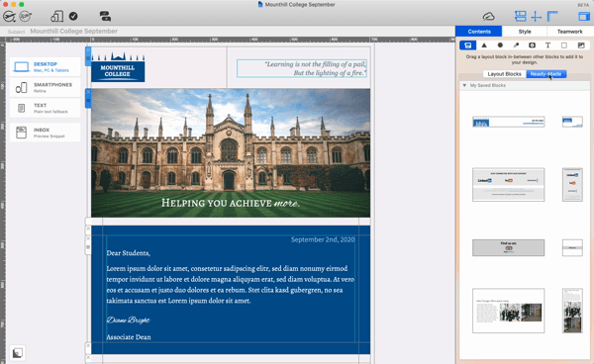Delete the logo header block with X

coord(88,49)
